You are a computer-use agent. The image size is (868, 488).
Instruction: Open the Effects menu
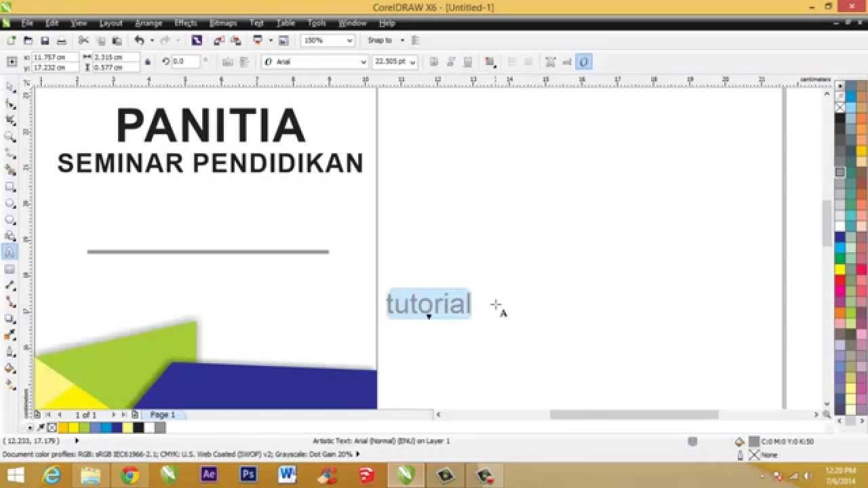click(186, 23)
